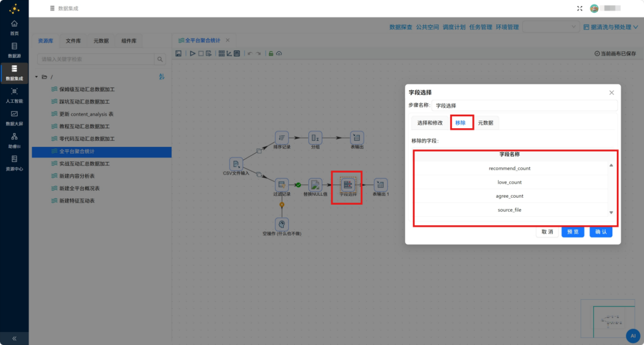Collapse the left sidebar with double chevron
The width and height of the screenshot is (644, 345).
coord(14,338)
